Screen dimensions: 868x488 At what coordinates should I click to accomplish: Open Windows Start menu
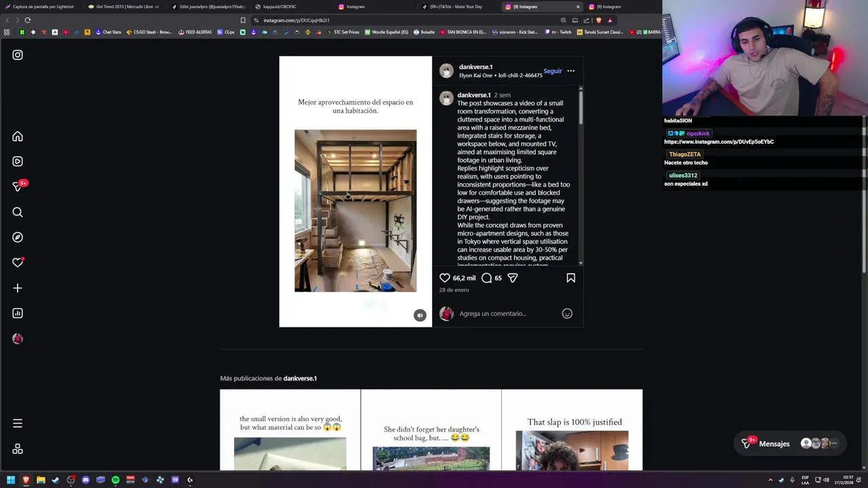11,480
